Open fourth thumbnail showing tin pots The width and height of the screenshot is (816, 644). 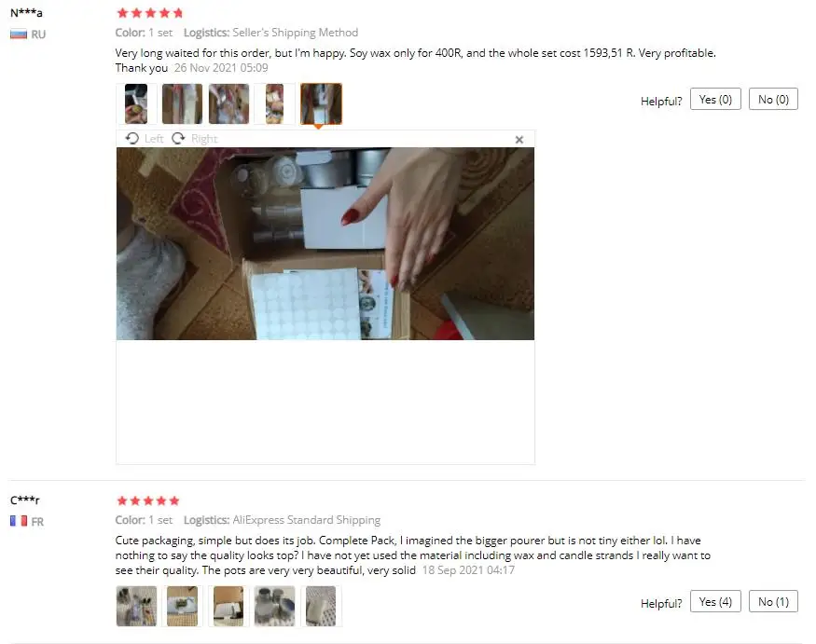point(275,606)
